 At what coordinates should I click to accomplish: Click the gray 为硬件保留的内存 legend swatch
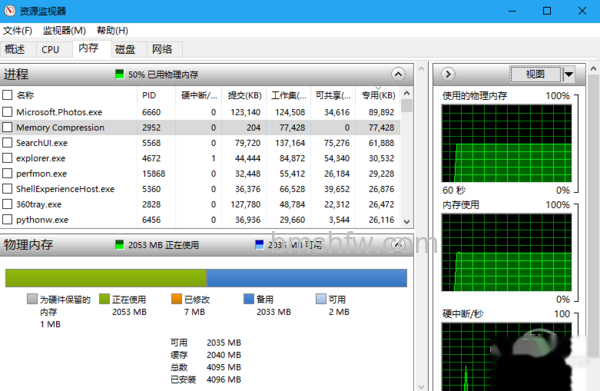(32, 299)
